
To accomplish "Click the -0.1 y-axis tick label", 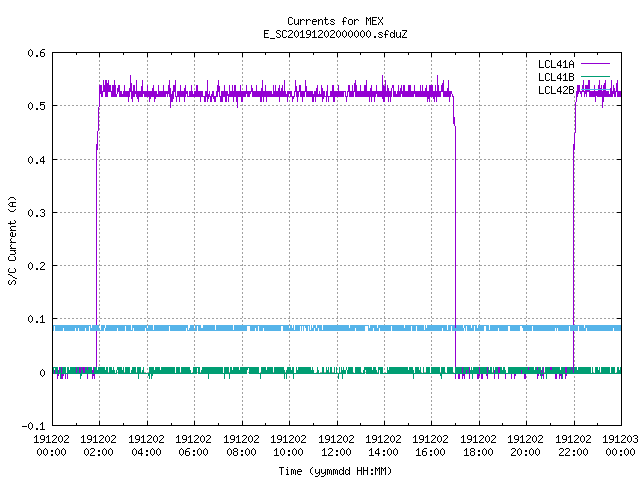I will 33,426.
